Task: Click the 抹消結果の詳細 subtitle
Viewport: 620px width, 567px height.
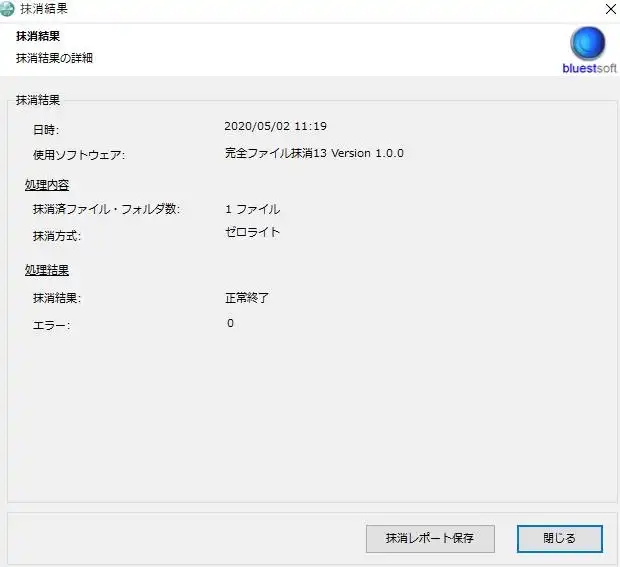Action: [55, 58]
